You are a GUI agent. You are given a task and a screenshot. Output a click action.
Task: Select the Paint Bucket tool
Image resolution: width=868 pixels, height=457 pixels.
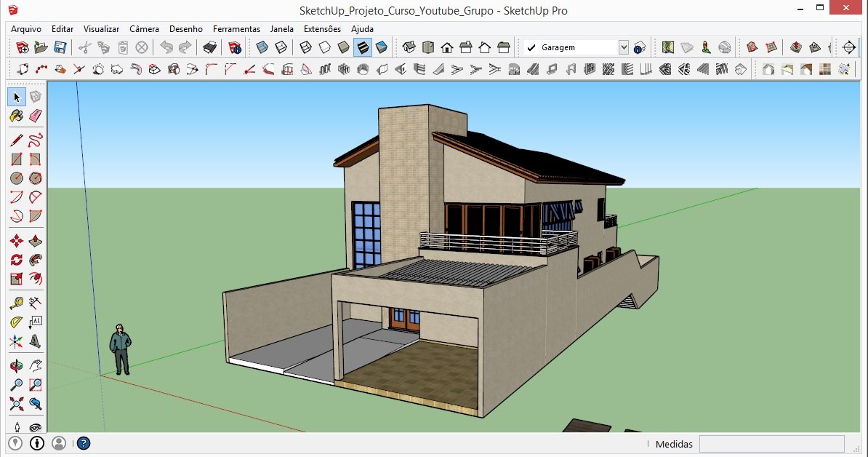tap(17, 116)
